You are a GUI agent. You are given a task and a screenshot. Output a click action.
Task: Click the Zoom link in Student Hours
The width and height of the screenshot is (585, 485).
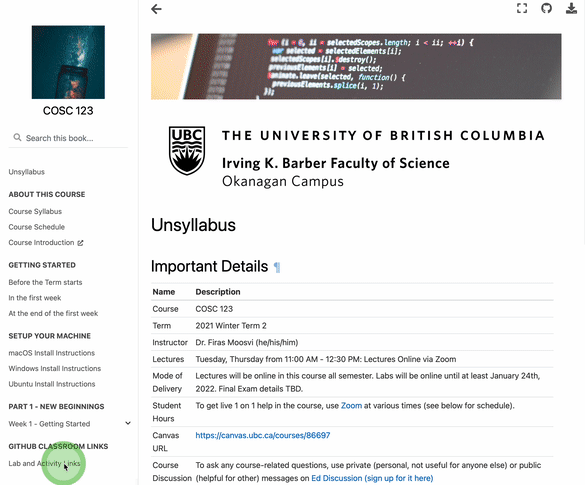351,406
